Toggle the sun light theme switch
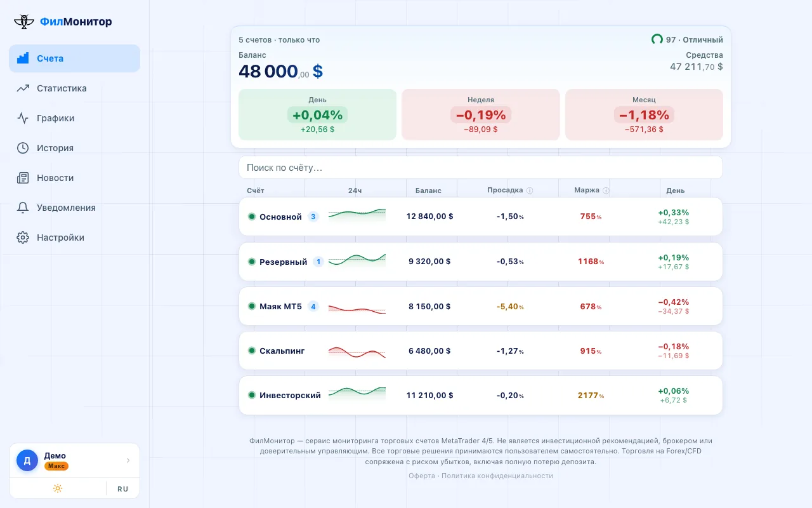 pyautogui.click(x=58, y=488)
